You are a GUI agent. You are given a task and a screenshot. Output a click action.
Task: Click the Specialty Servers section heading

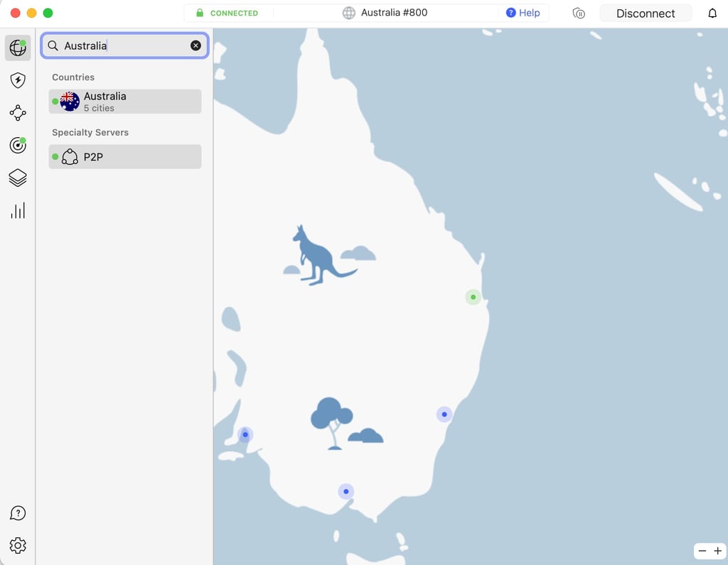[x=90, y=132]
